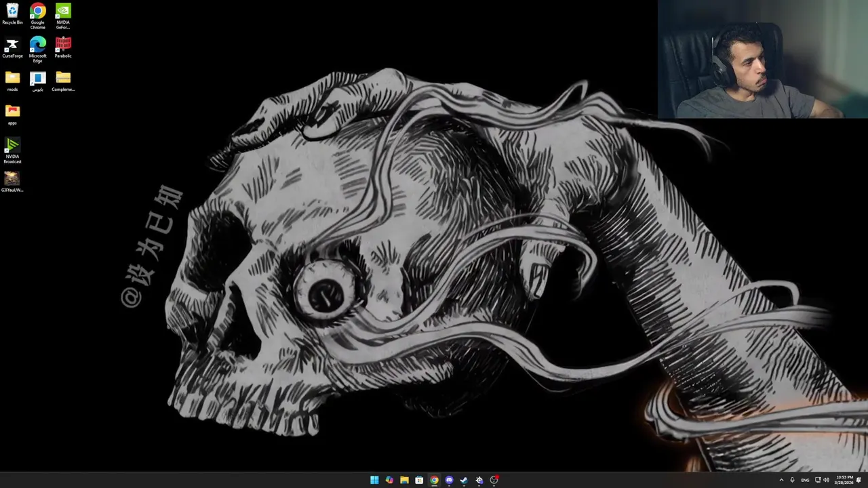Select the Parabolic desktop shortcut
Image resolution: width=868 pixels, height=488 pixels.
click(x=63, y=48)
